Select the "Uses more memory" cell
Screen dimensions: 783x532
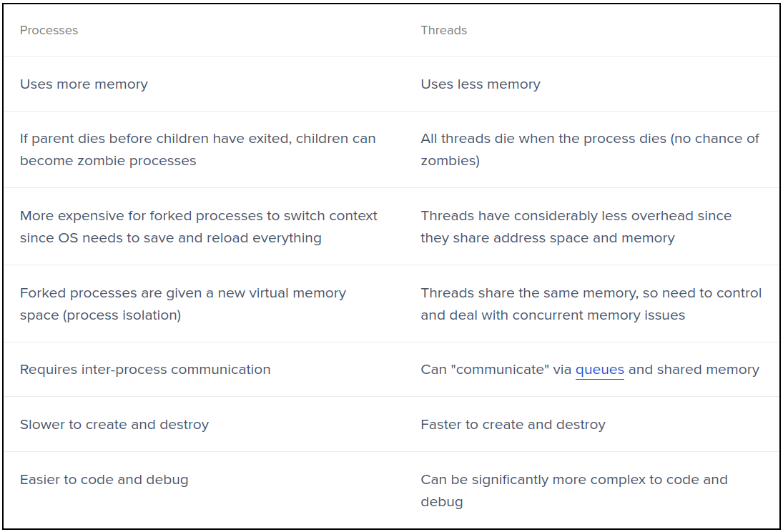coord(84,84)
